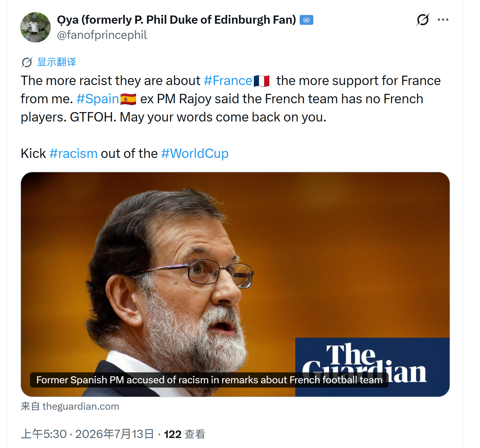Open the #Spain hashtag
Screen dimensions: 480x448
pos(97,99)
